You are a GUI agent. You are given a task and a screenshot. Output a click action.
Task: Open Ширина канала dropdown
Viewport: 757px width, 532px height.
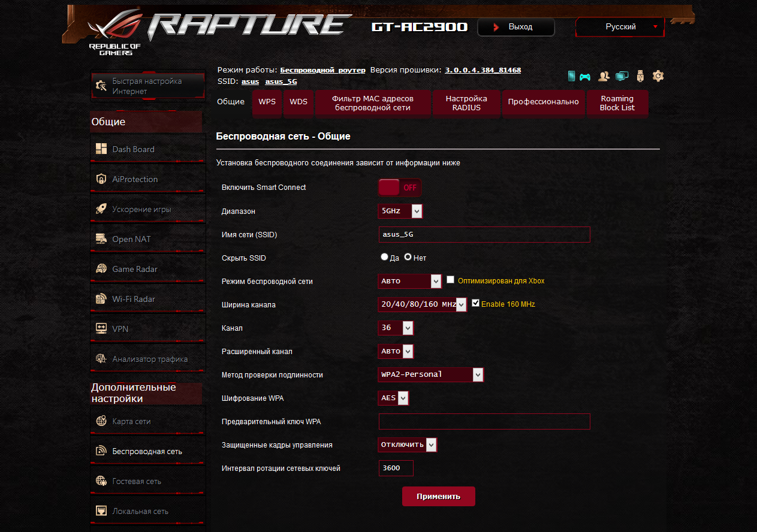(x=423, y=304)
